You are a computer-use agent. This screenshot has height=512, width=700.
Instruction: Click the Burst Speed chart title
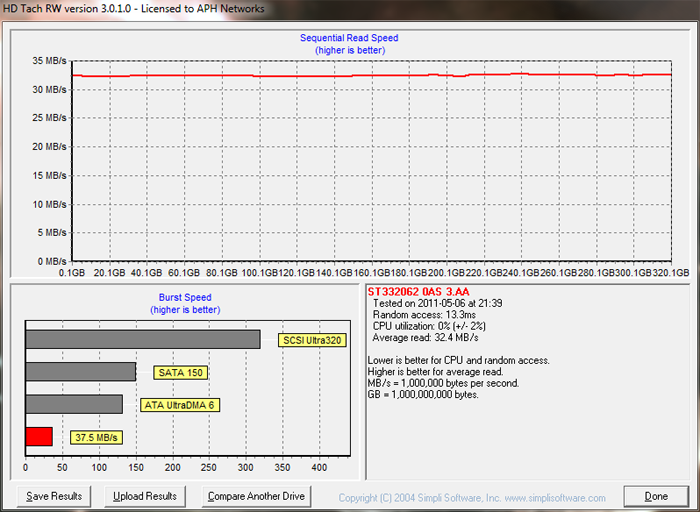[185, 297]
